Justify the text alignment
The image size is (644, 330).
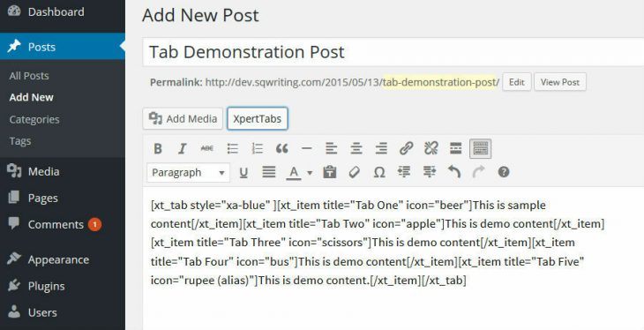point(268,172)
